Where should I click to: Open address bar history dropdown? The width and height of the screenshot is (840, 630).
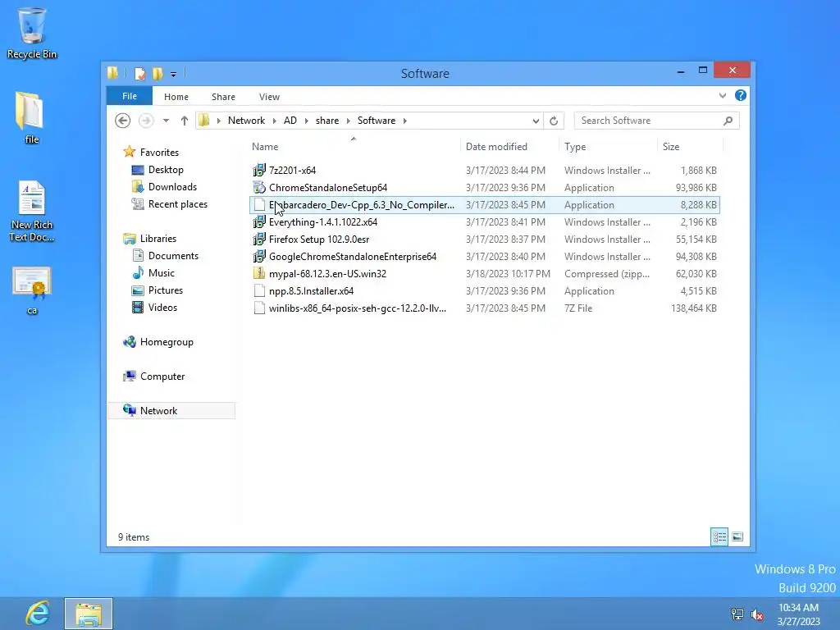[536, 121]
